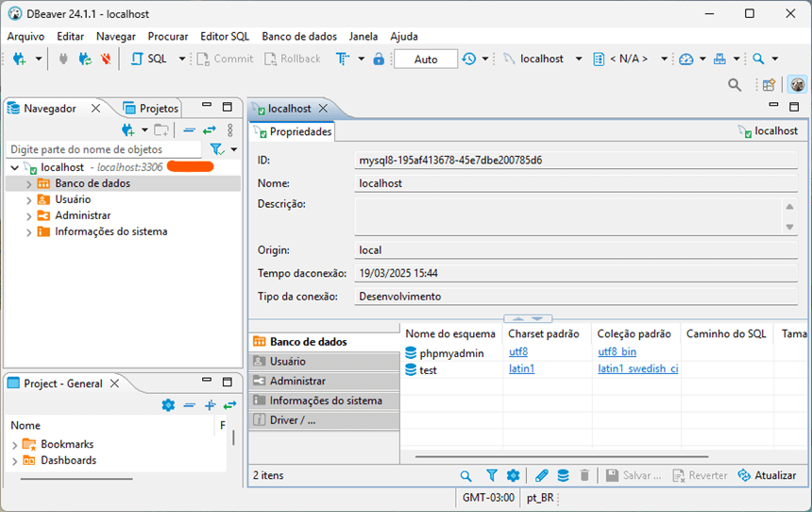Open the Ajuda menu
The height and width of the screenshot is (512, 812).
pos(404,36)
